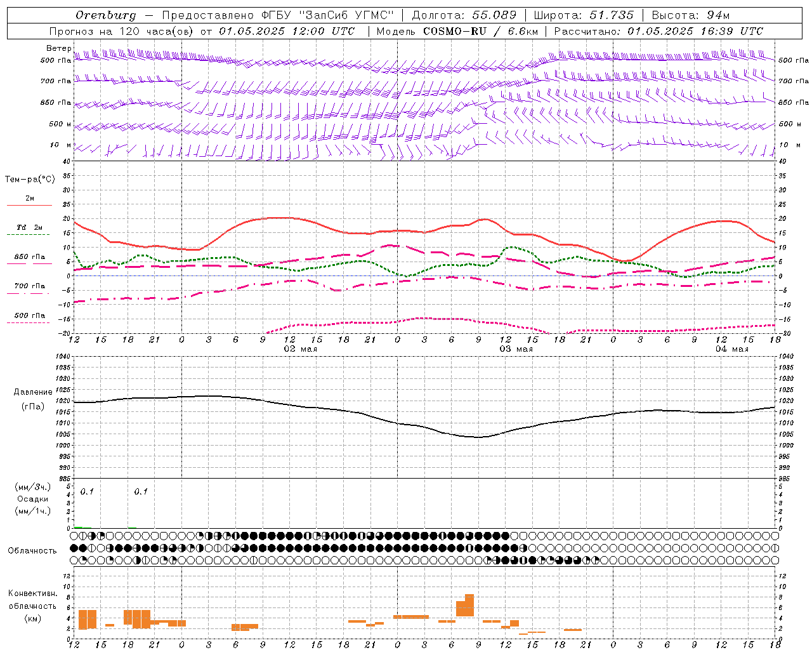Click the "2м" temperature legend entry
The width and height of the screenshot is (812, 650).
point(30,198)
